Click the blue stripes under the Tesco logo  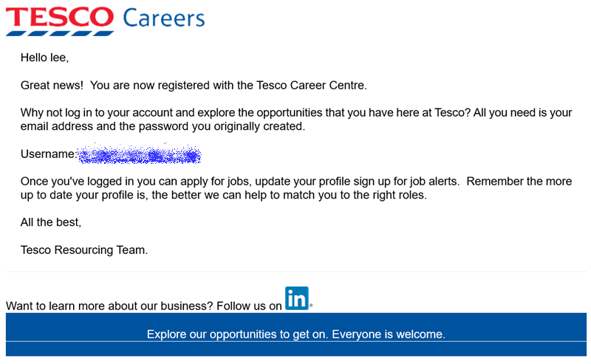click(x=60, y=32)
